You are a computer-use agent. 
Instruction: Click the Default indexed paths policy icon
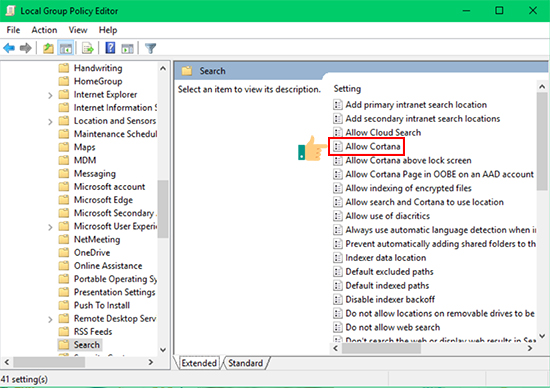click(x=337, y=285)
